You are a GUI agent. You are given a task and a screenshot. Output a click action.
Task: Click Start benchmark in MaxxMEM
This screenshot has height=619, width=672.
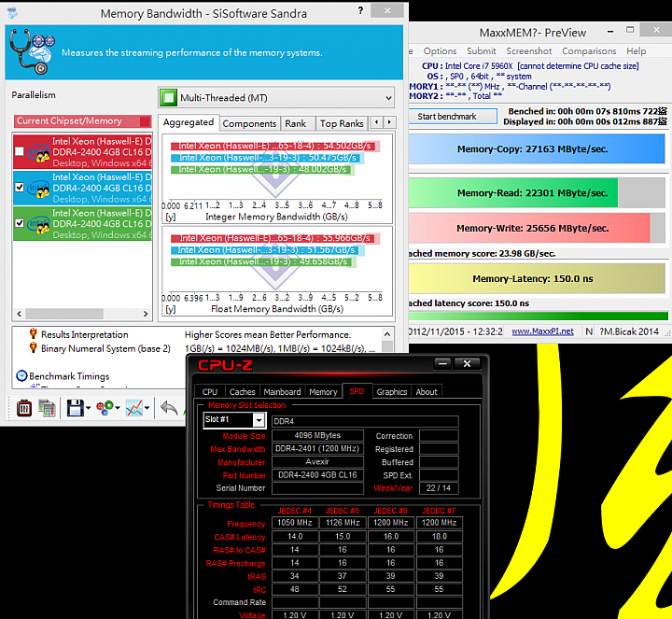pos(453,117)
